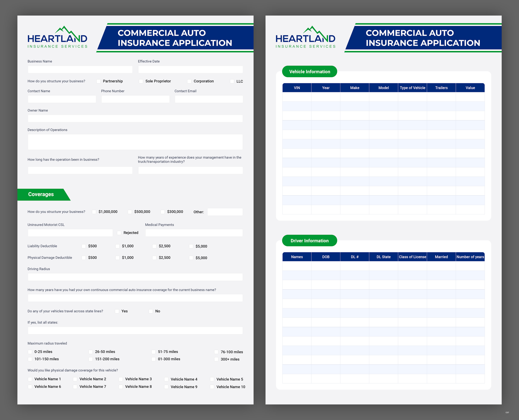Check the Sole Proprietor checkbox
This screenshot has height=420, width=519.
[x=141, y=81]
